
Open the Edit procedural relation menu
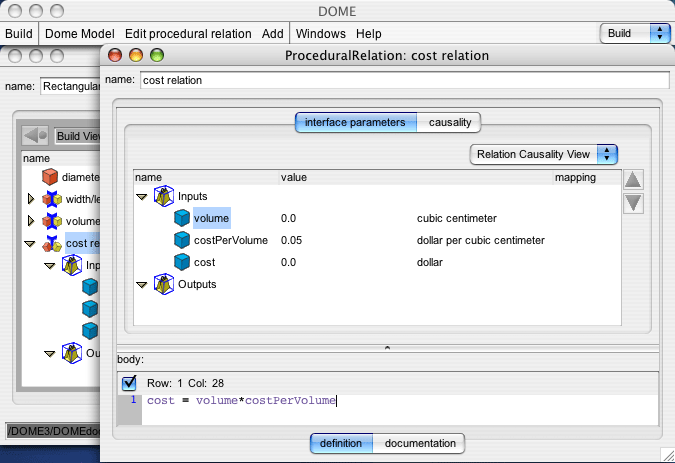188,34
